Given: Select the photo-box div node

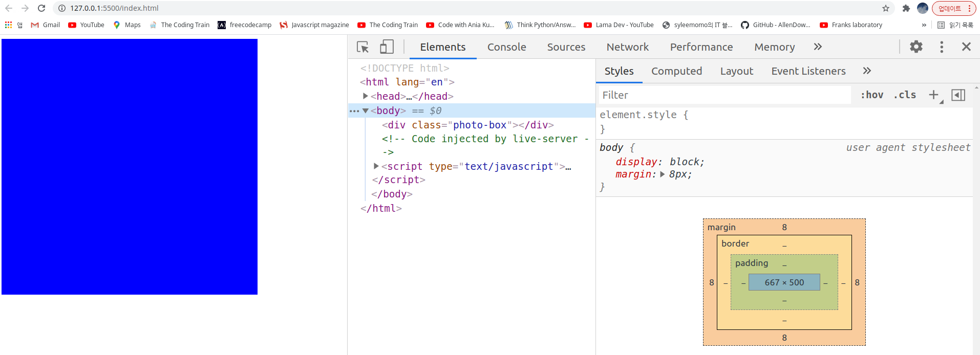Looking at the screenshot, I should click(x=467, y=125).
